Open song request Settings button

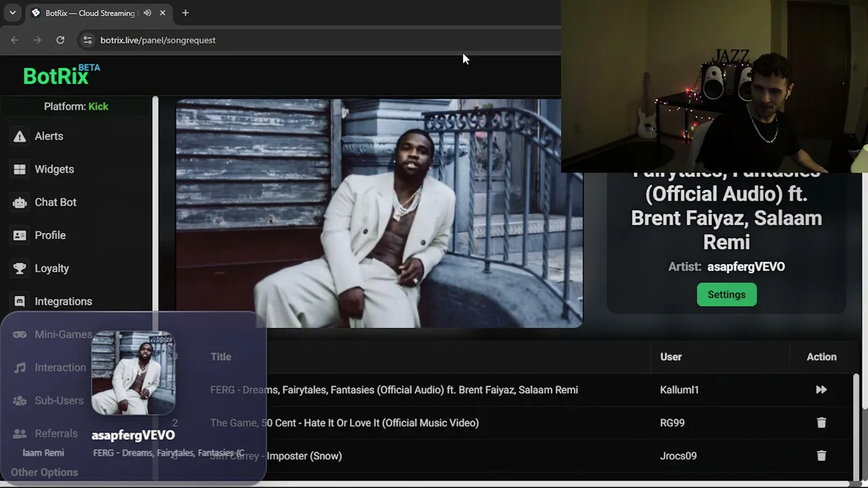pos(726,295)
